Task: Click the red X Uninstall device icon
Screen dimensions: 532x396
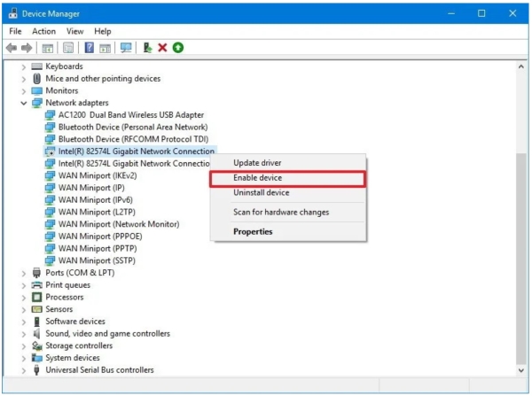Action: (162, 48)
